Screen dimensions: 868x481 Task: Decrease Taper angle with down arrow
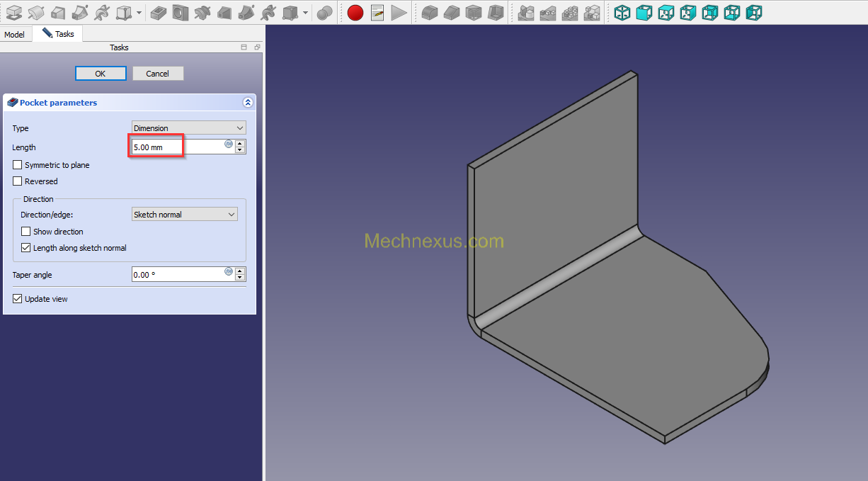pos(240,278)
